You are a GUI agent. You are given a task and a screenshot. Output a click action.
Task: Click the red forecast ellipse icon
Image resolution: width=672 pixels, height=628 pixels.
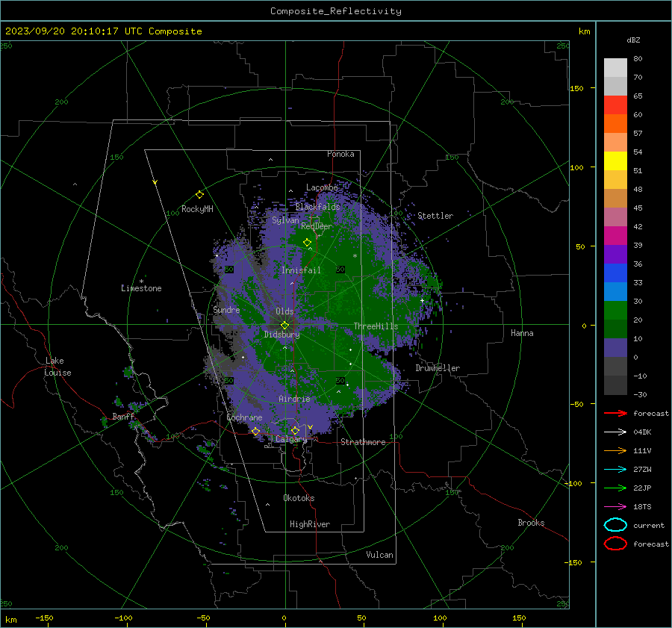tap(615, 544)
